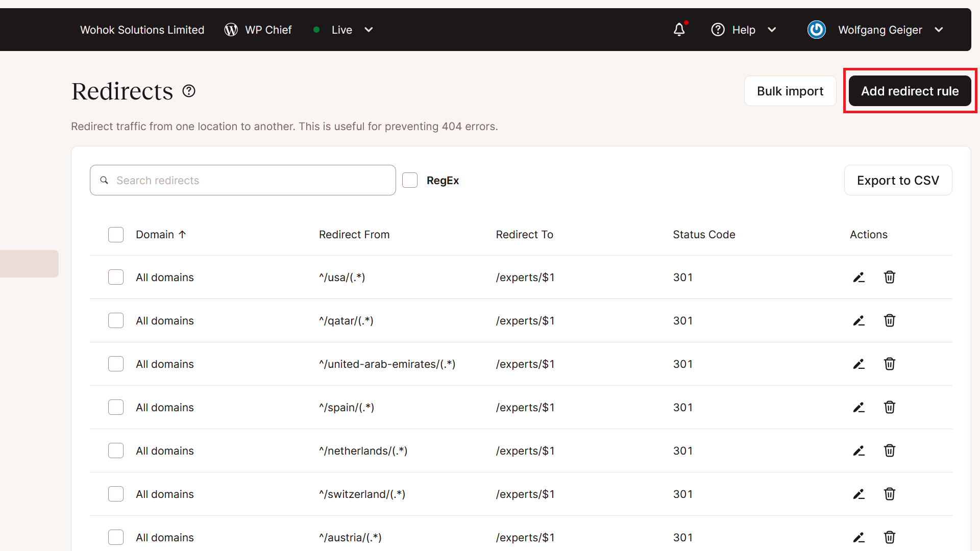Click the edit pencil icon for /usa/(.*)
The height and width of the screenshot is (551, 980).
[859, 277]
